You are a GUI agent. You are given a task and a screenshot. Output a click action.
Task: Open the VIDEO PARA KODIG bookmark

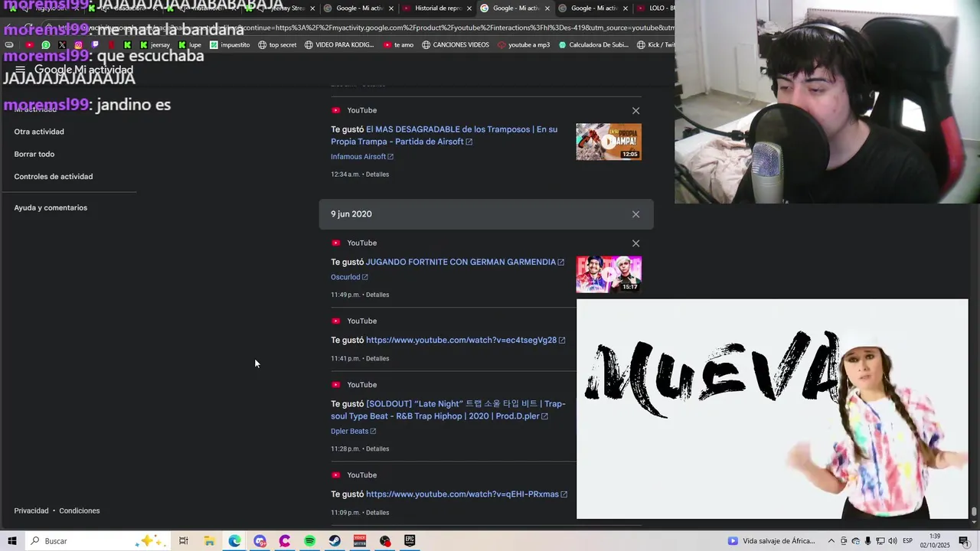point(339,44)
